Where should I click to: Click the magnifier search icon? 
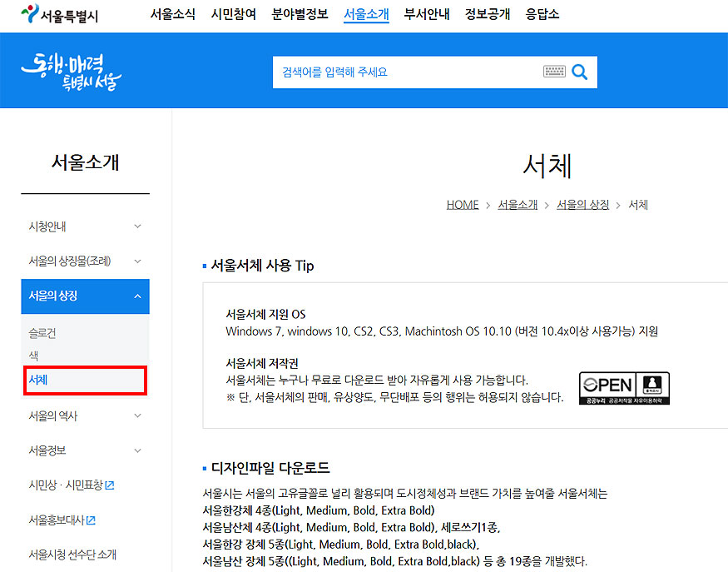tap(579, 72)
